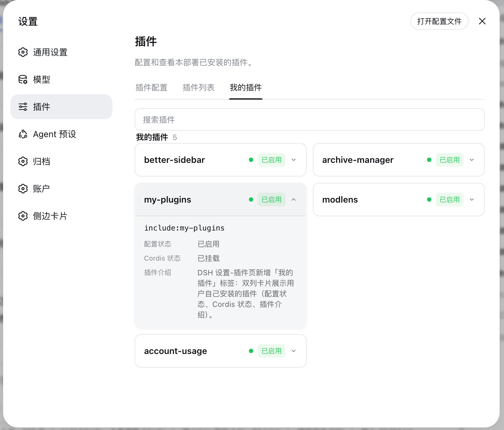Image resolution: width=504 pixels, height=430 pixels.
Task: Click the green status dot on archive-manager
Action: (x=429, y=160)
